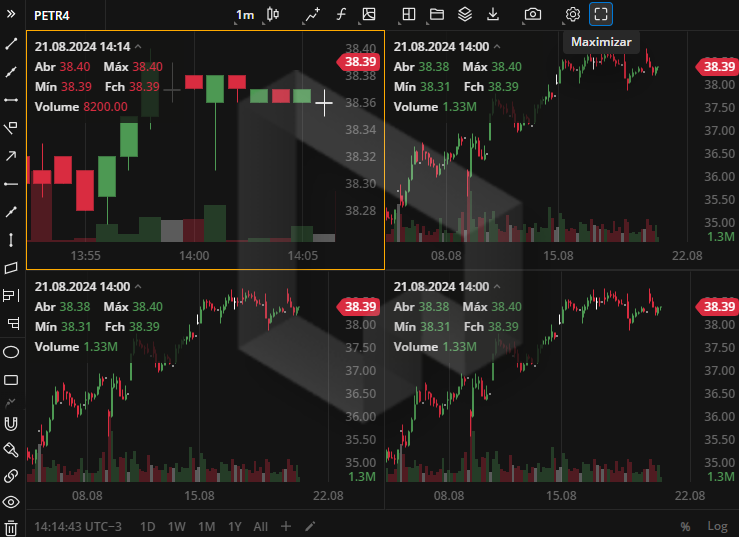
Task: Open the candlestick chart type dropdown
Action: click(x=272, y=15)
